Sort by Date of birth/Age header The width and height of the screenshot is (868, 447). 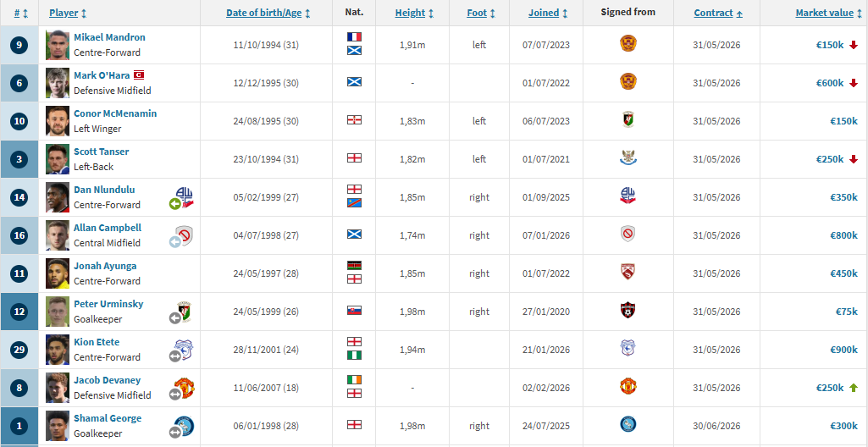tap(263, 13)
